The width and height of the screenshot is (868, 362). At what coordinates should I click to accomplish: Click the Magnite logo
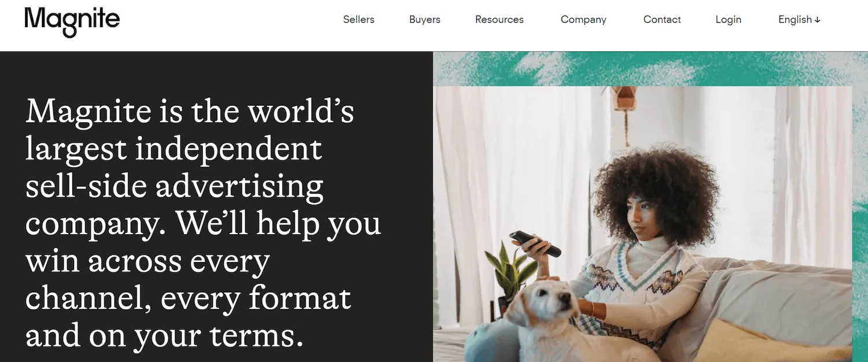[x=72, y=21]
